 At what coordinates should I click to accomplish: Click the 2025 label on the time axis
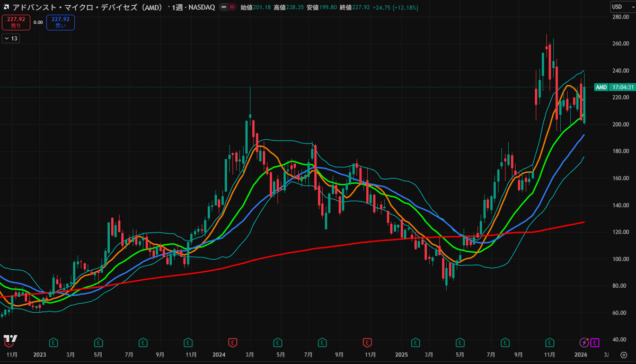tap(401, 354)
